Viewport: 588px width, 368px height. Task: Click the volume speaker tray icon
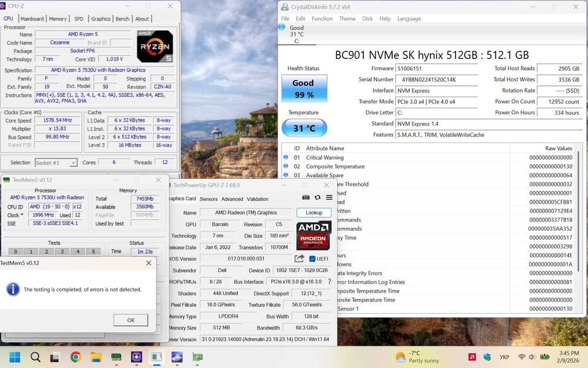click(x=532, y=357)
